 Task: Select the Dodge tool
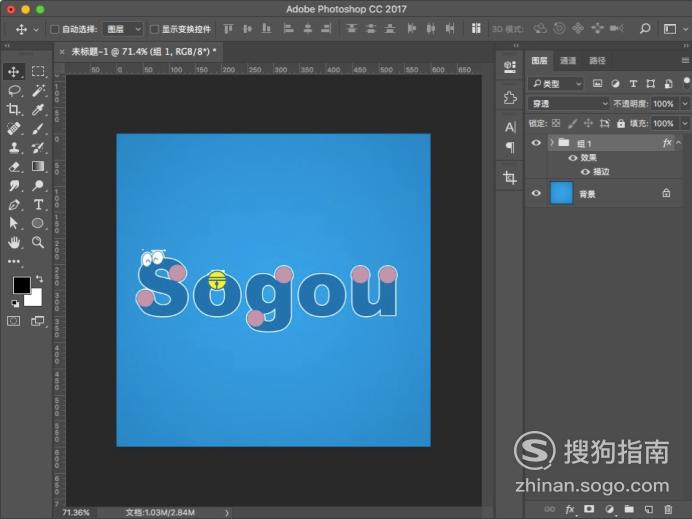[38, 185]
